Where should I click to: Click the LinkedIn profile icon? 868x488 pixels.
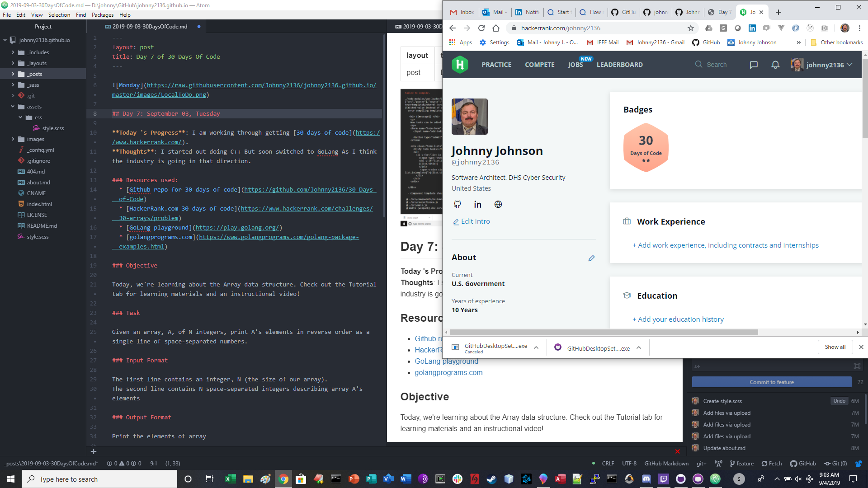pyautogui.click(x=477, y=204)
